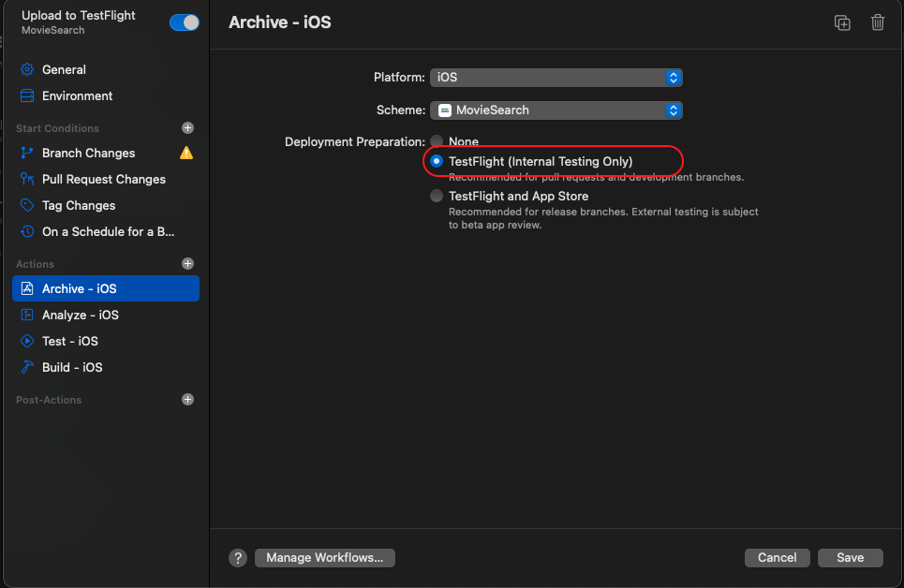
Task: Click the Test - iOS play icon
Action: [27, 341]
